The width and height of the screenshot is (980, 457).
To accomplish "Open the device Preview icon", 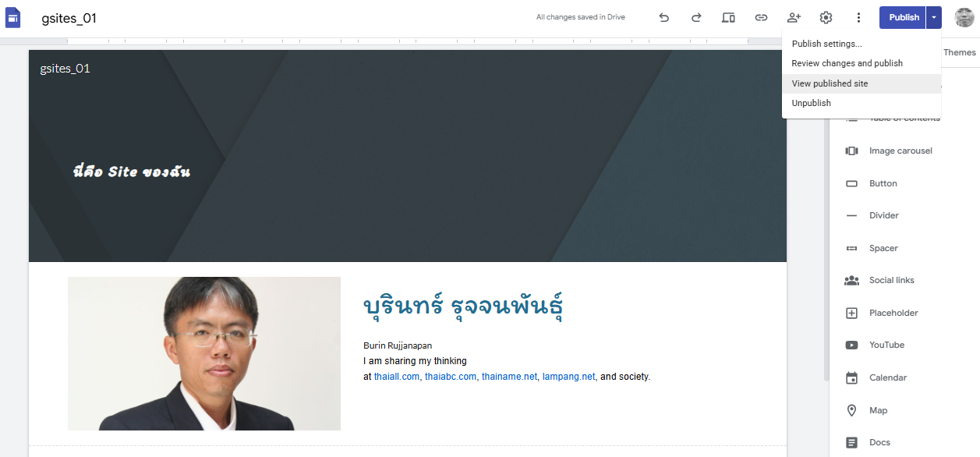I will [728, 17].
